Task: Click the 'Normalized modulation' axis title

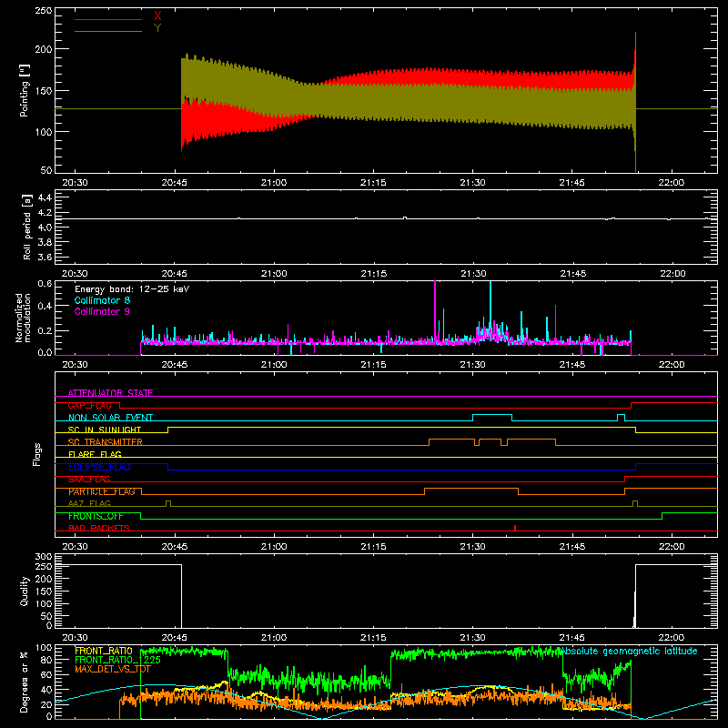Action: (x=24, y=318)
